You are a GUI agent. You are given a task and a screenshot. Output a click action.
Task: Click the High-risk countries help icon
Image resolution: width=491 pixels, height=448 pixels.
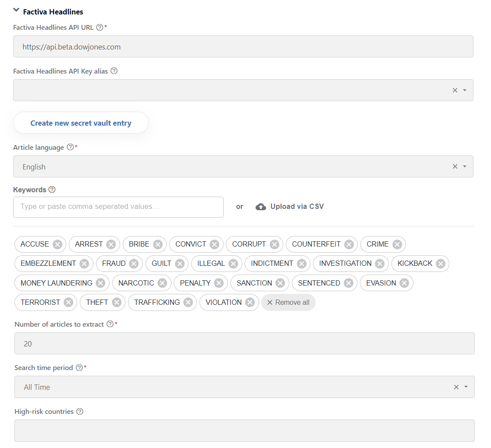click(80, 411)
